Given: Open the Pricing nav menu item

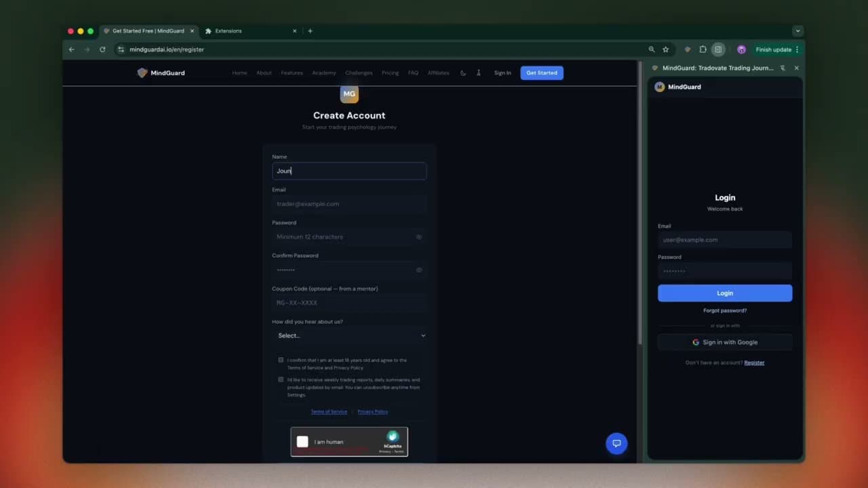Looking at the screenshot, I should [390, 73].
